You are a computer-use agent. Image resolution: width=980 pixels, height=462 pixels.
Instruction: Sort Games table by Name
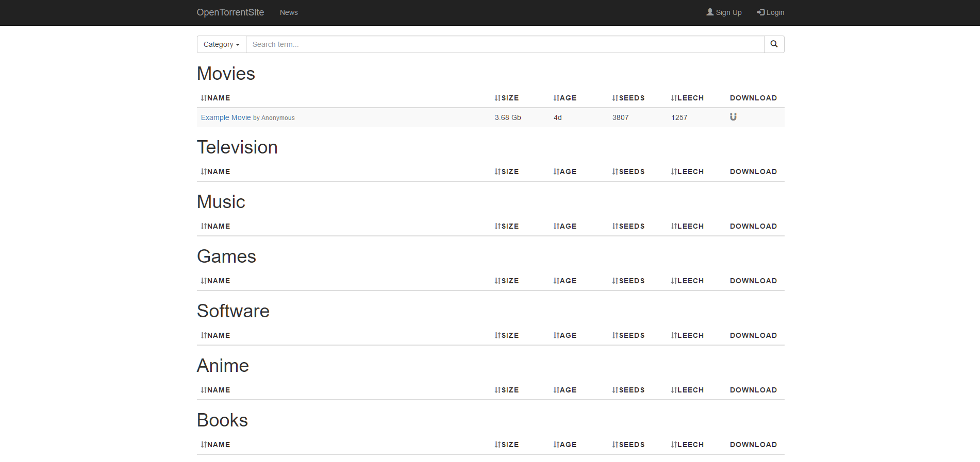pyautogui.click(x=215, y=281)
